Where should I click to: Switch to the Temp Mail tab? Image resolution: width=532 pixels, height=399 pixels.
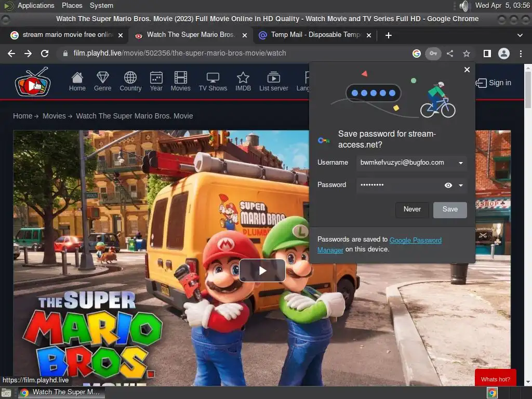(x=314, y=35)
